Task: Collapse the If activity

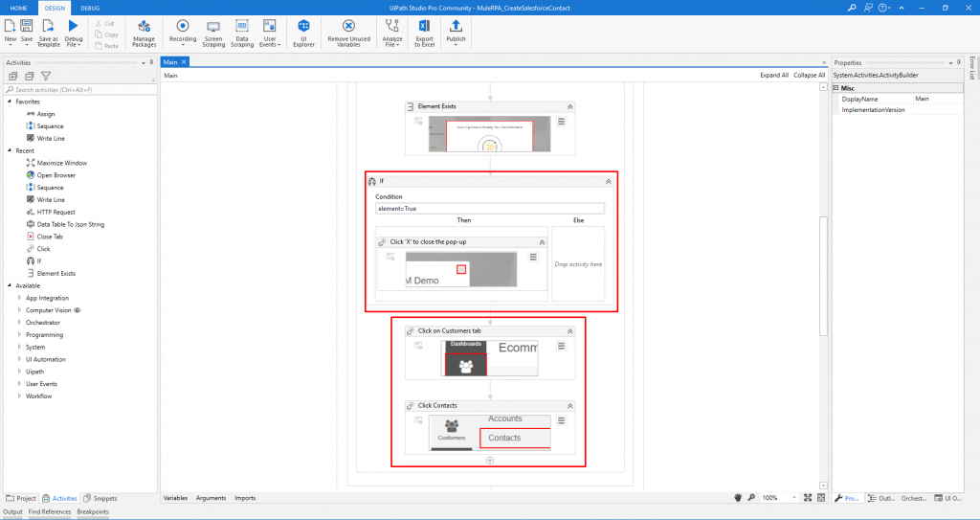Action: [x=608, y=181]
